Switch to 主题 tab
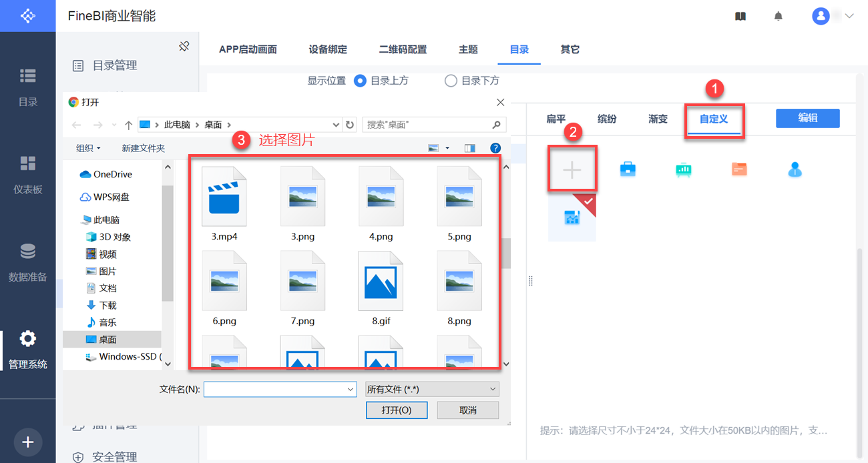Viewport: 868px width, 463px height. (468, 49)
